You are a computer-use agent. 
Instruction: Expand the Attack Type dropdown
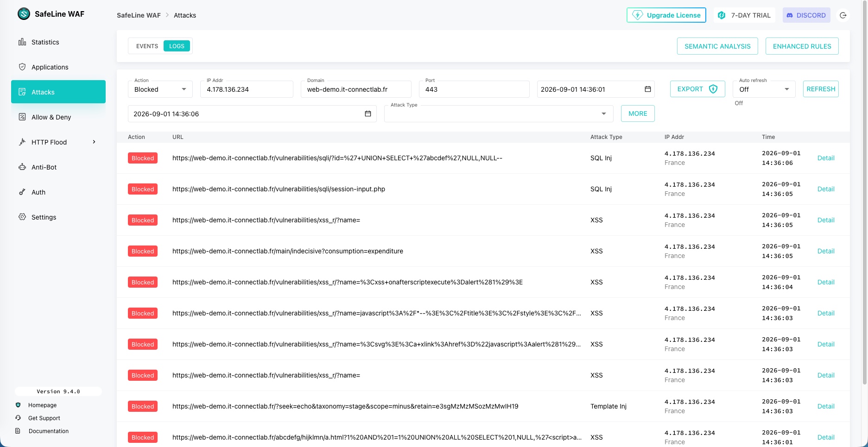[499, 114]
